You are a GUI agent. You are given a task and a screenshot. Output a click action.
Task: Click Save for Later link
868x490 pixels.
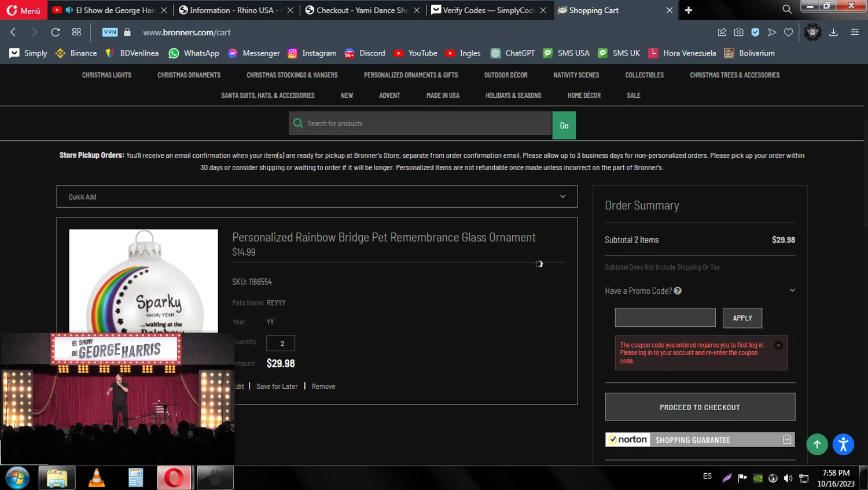click(x=277, y=386)
